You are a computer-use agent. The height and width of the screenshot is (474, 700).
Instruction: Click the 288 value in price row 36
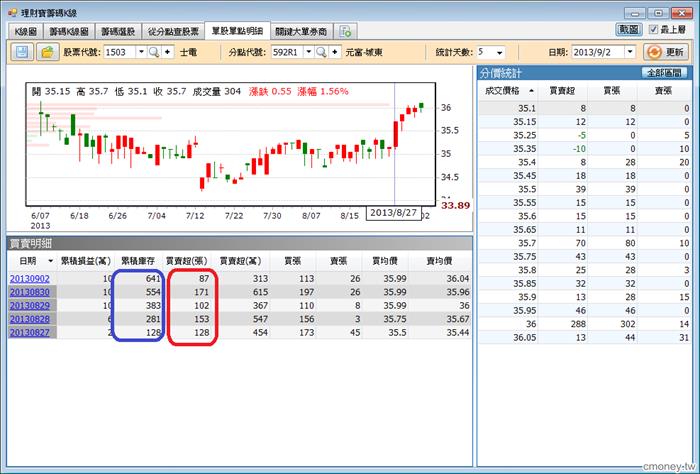(578, 324)
